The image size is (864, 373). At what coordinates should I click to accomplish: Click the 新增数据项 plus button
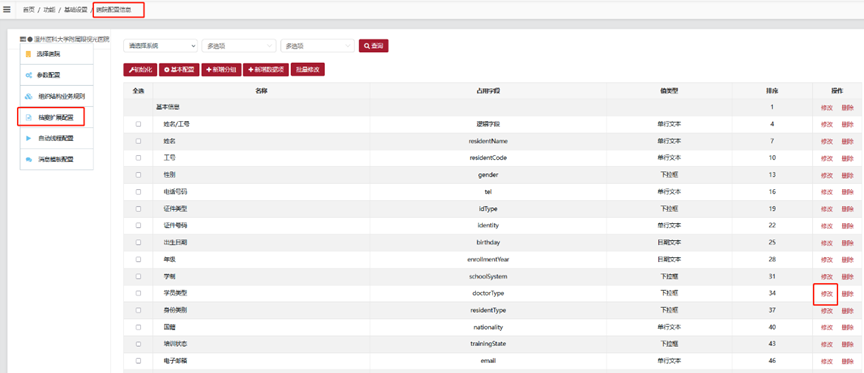click(266, 69)
